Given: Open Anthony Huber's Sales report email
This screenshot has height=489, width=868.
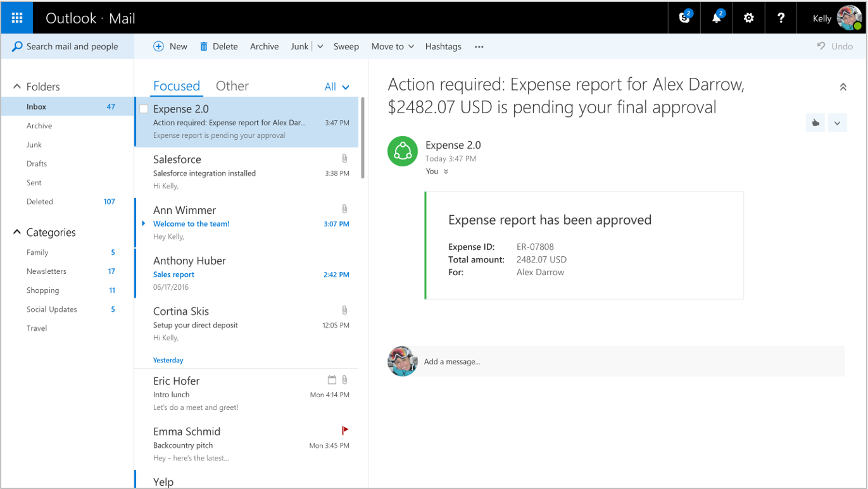Looking at the screenshot, I should pos(247,273).
